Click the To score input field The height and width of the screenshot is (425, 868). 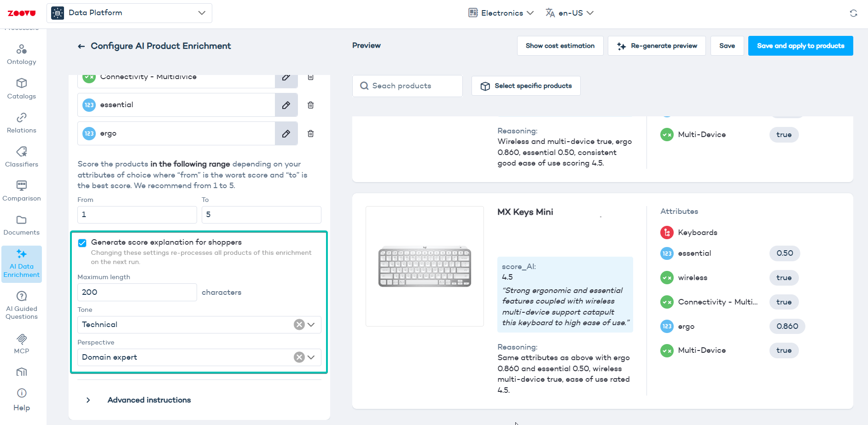pyautogui.click(x=262, y=215)
